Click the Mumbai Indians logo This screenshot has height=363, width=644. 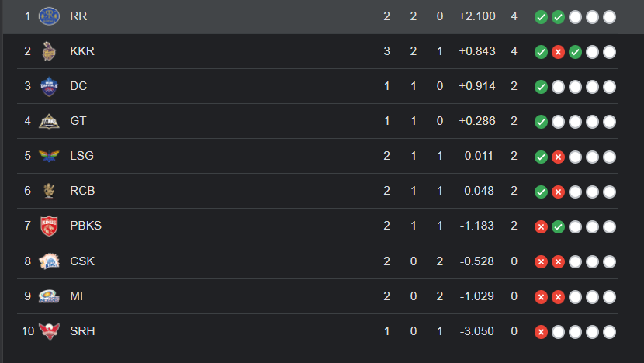(49, 296)
